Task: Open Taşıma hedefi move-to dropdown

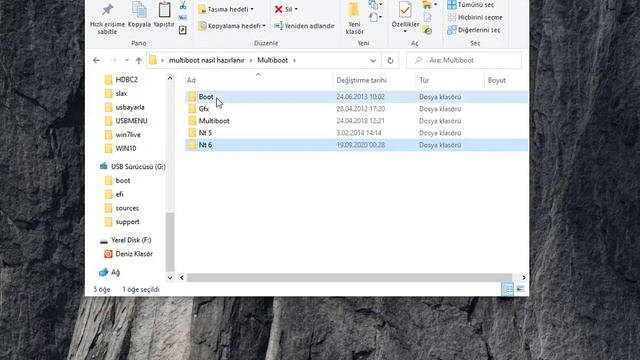Action: tap(226, 9)
